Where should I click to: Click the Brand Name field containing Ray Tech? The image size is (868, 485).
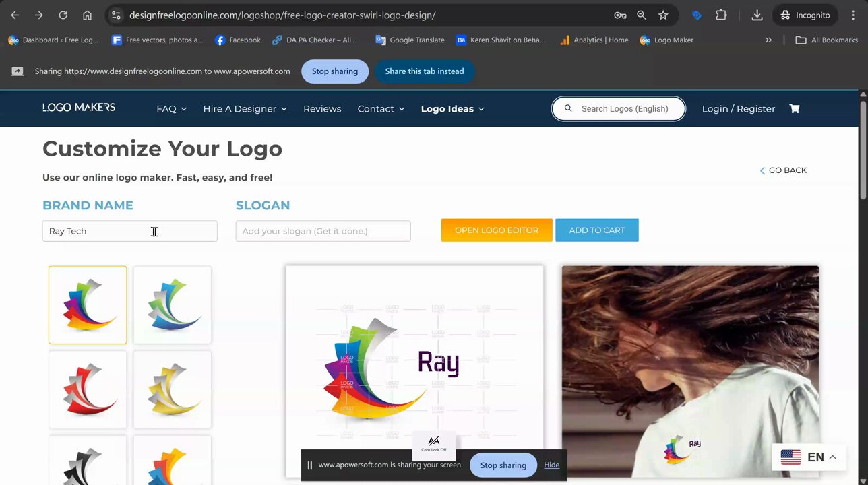tap(130, 231)
